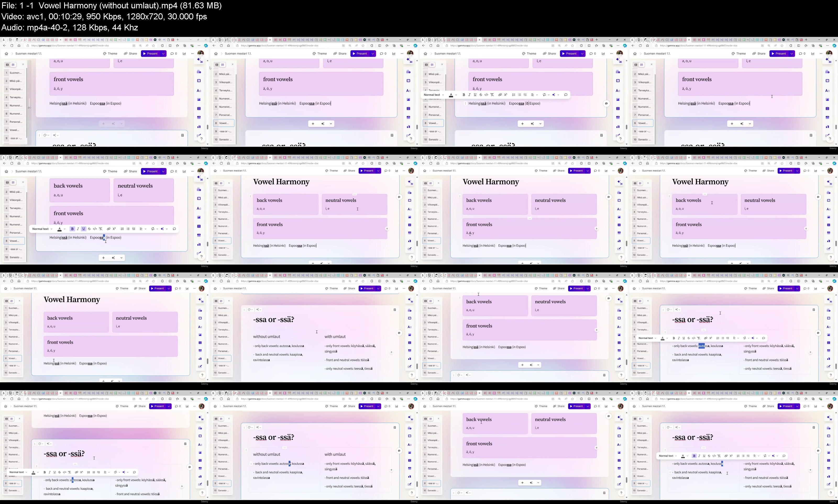Expand the add-card chevron in the 00:01:00 frame
Screen dimensions: 838x504
pyautogui.click(x=331, y=124)
